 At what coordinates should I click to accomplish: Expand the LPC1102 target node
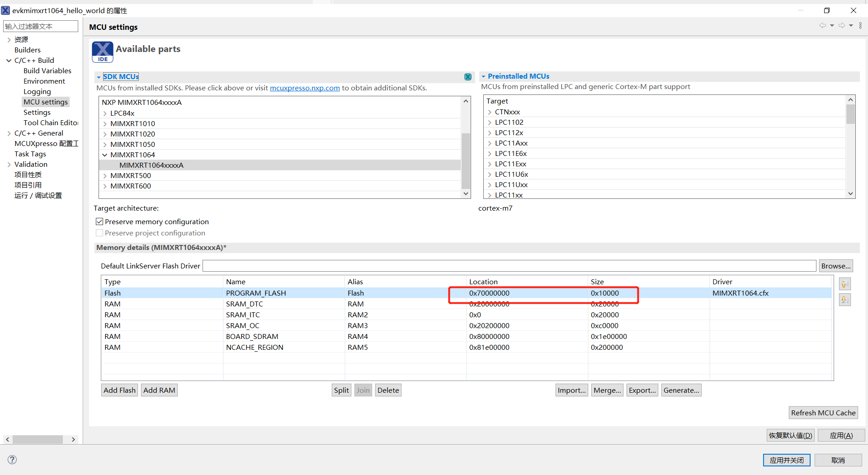(490, 122)
